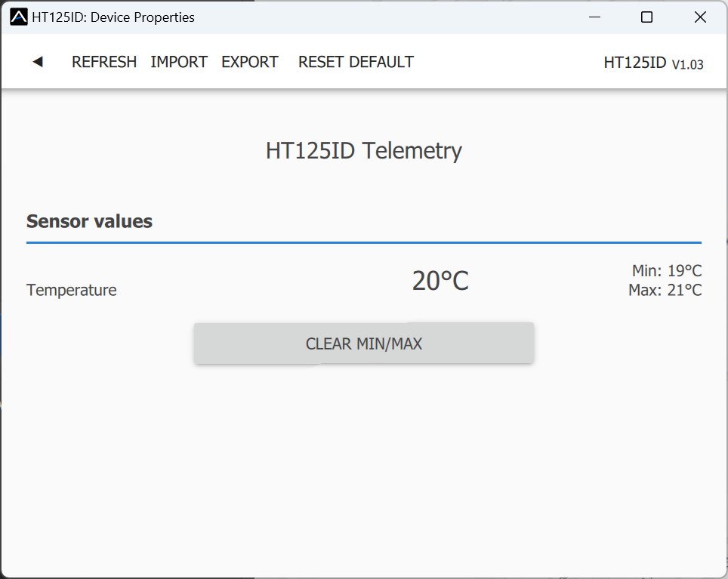Select EXPORT from the top toolbar
The image size is (728, 579).
[249, 62]
